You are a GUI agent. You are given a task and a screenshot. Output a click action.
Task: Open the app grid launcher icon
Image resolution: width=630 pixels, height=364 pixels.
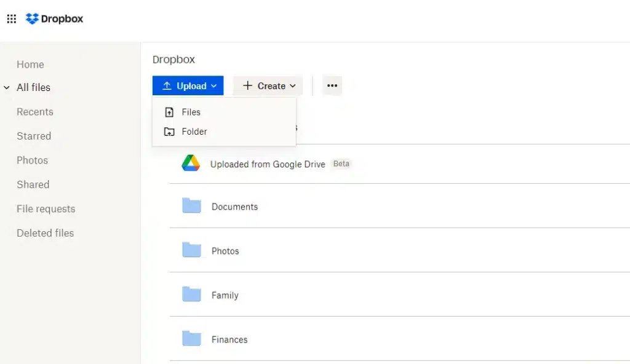click(12, 19)
